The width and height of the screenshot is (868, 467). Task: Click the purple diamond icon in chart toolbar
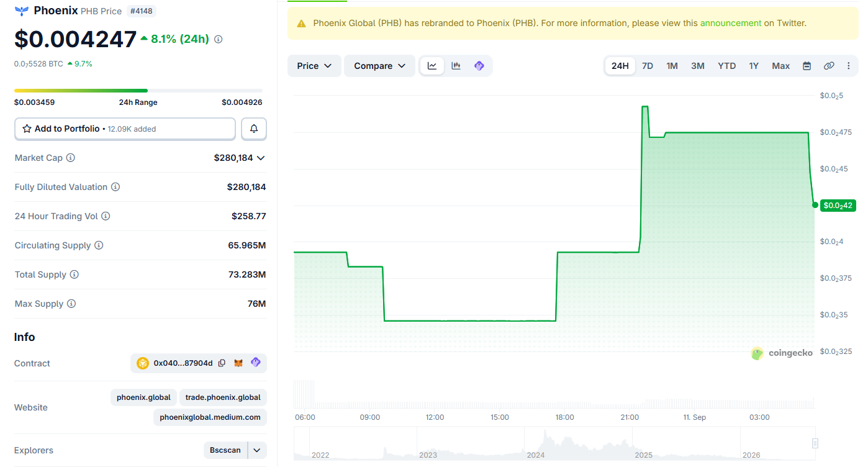(479, 66)
